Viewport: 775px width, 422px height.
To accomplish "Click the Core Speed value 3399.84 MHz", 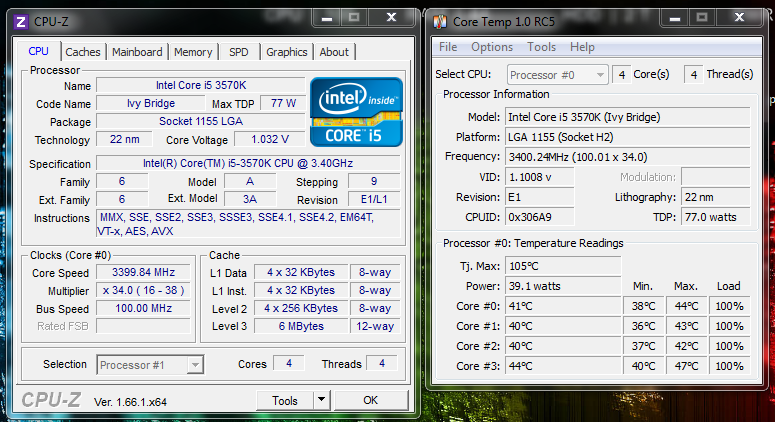I will click(143, 272).
